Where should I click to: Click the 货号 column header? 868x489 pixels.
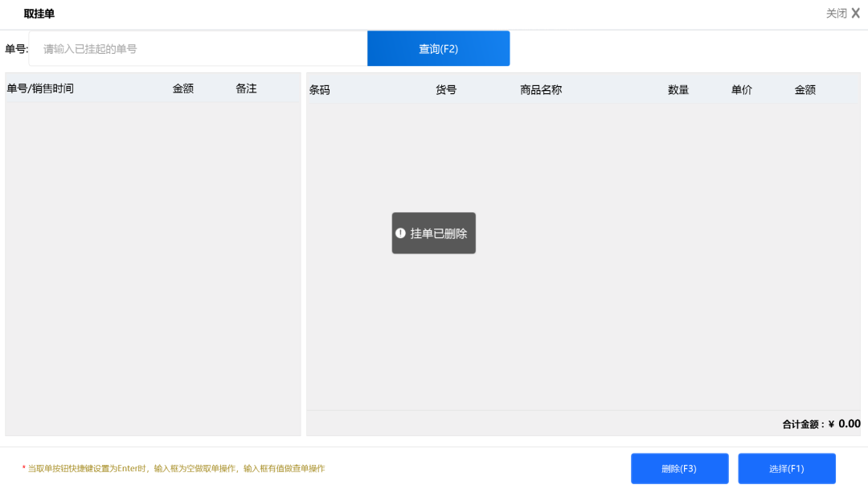click(x=446, y=90)
